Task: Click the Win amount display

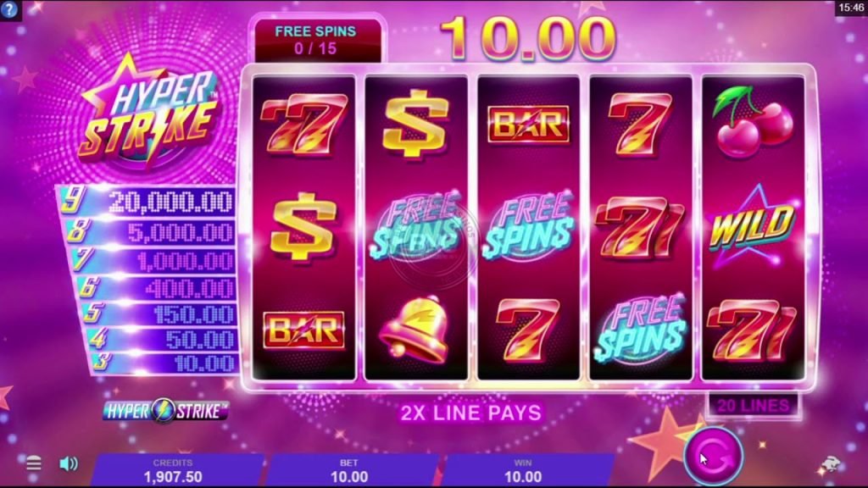Action: 523,471
